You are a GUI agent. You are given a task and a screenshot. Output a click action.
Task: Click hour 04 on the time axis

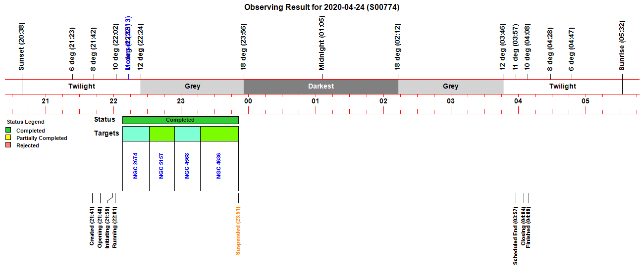pos(518,101)
